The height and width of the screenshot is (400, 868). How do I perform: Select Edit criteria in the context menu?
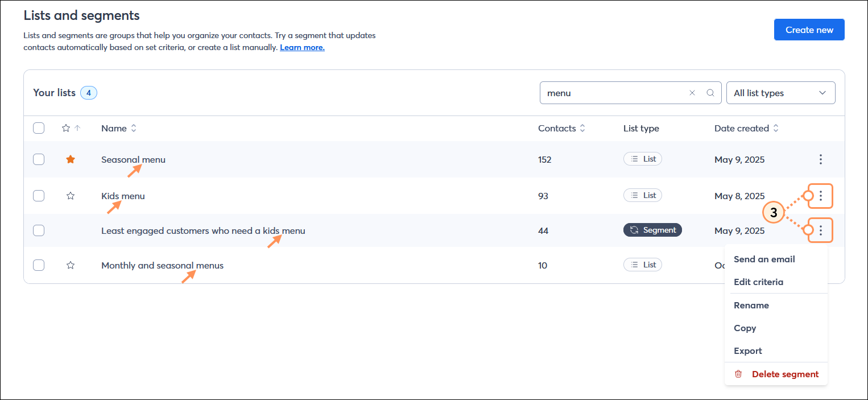(759, 282)
